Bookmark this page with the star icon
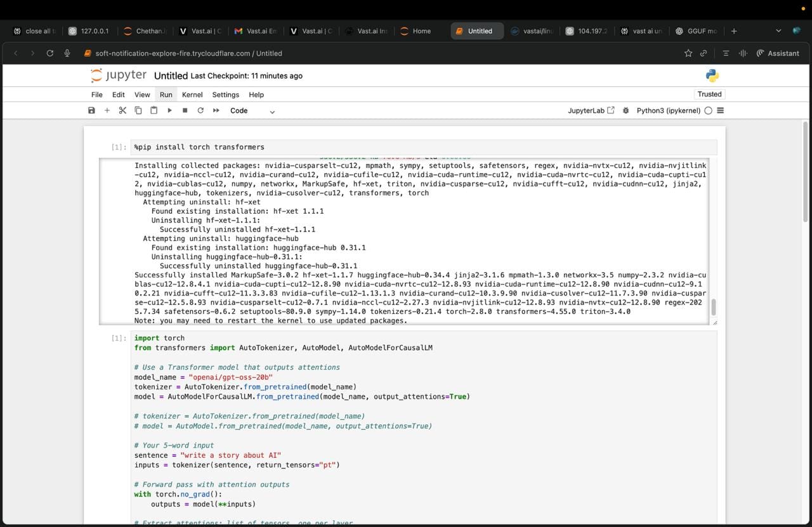The height and width of the screenshot is (527, 812). coord(688,53)
